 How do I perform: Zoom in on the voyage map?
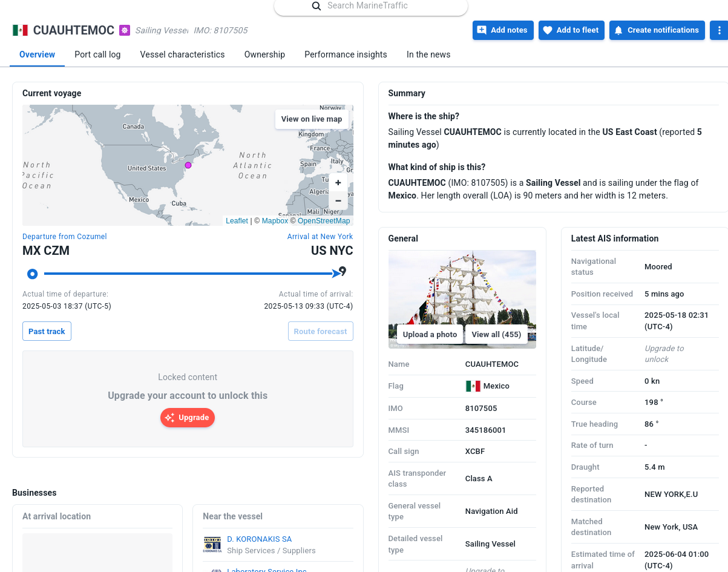click(x=338, y=183)
